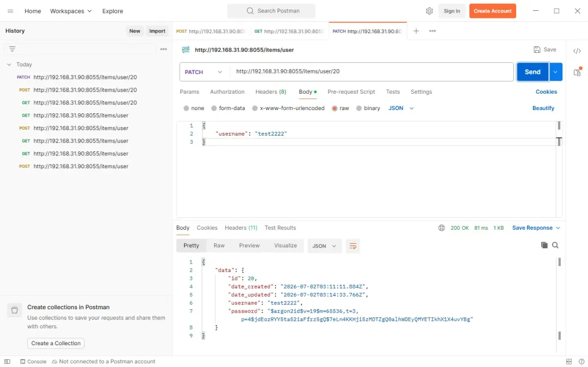588x367 pixels.
Task: Click the history filter icon
Action: (x=13, y=49)
